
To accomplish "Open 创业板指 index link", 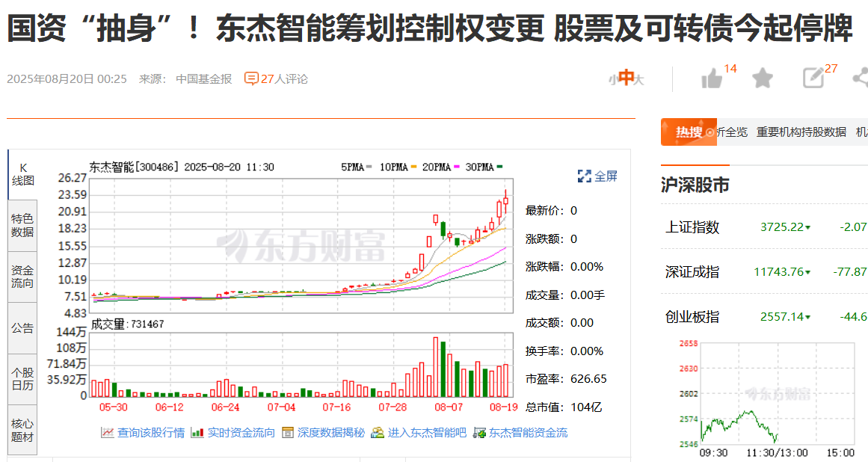I will coord(692,316).
